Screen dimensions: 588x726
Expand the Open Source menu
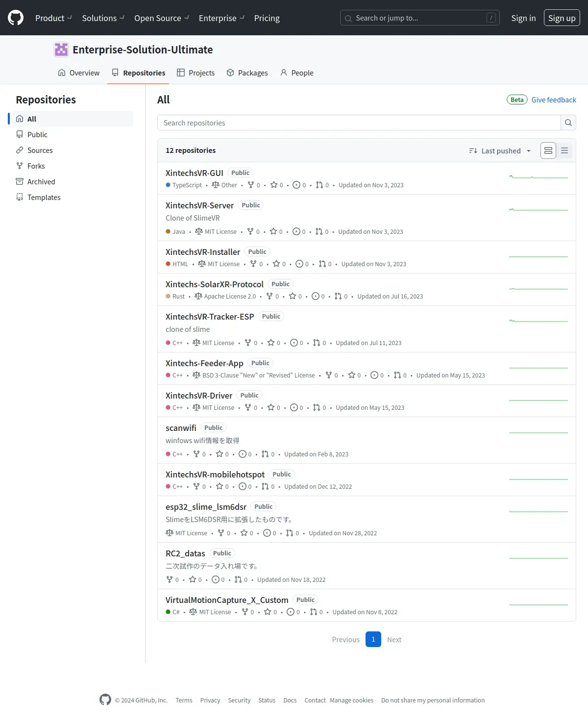(x=162, y=18)
